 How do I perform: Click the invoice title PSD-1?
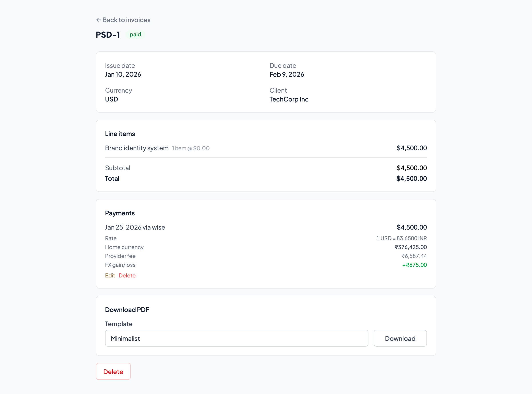(108, 35)
